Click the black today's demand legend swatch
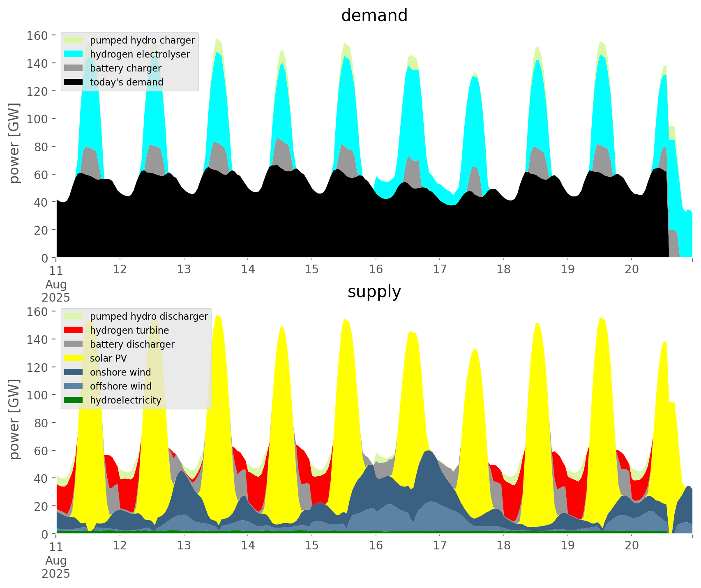The width and height of the screenshot is (701, 588). pos(74,82)
